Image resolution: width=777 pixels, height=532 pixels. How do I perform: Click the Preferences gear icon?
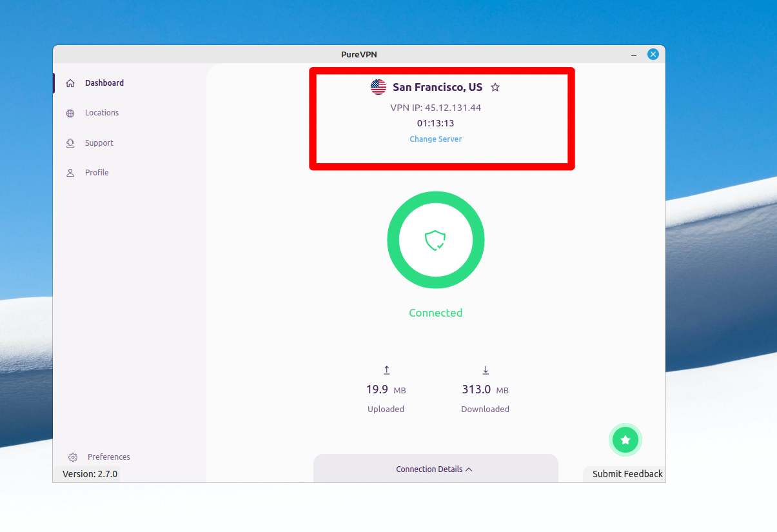pyautogui.click(x=73, y=457)
